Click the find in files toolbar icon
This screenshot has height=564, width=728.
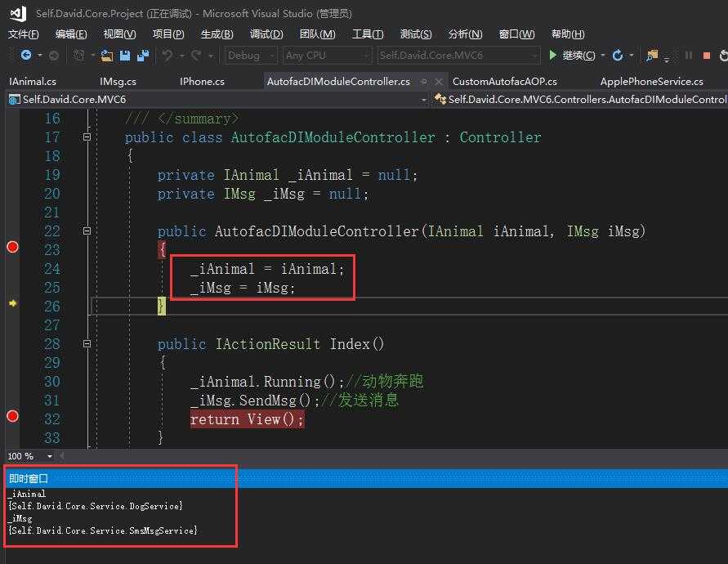pos(652,56)
